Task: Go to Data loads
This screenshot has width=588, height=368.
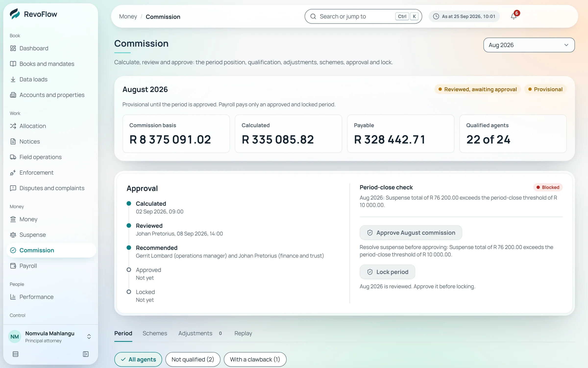Action: pos(51,79)
